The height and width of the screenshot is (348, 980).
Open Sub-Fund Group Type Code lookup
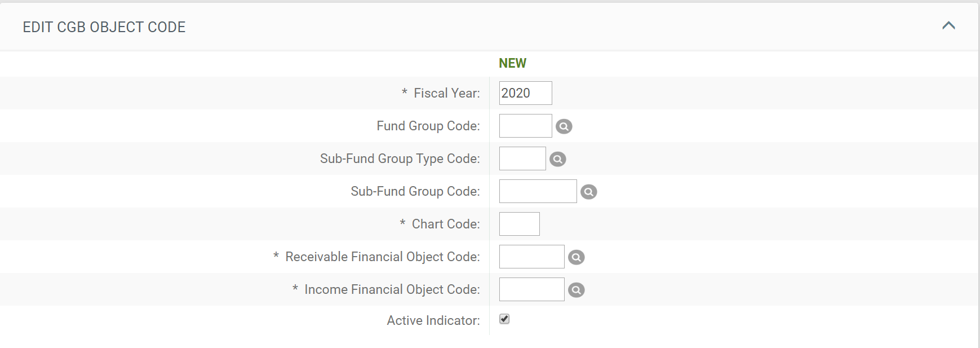pos(557,159)
